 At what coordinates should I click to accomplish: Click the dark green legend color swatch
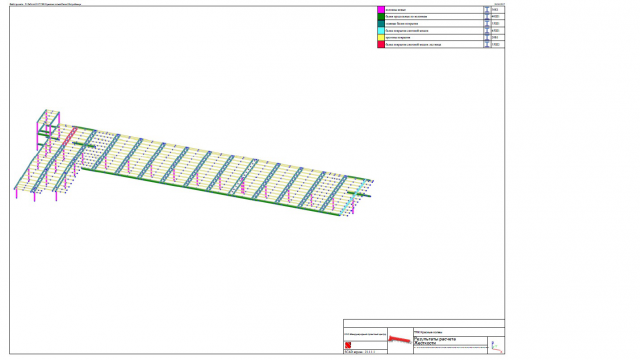pyautogui.click(x=381, y=17)
